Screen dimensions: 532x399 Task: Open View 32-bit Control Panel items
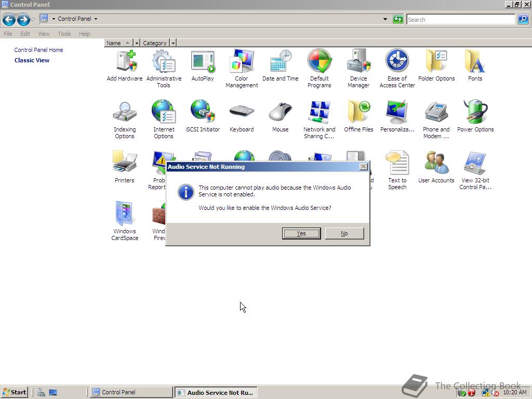[x=475, y=170]
